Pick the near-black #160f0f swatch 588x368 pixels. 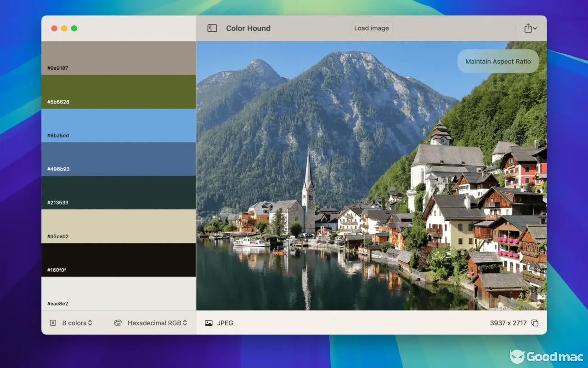(119, 259)
